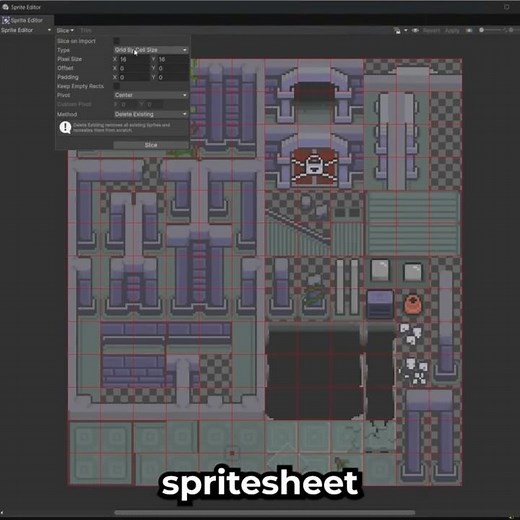This screenshot has width=520, height=520.
Task: Click the Padding X input field
Action: (x=134, y=77)
